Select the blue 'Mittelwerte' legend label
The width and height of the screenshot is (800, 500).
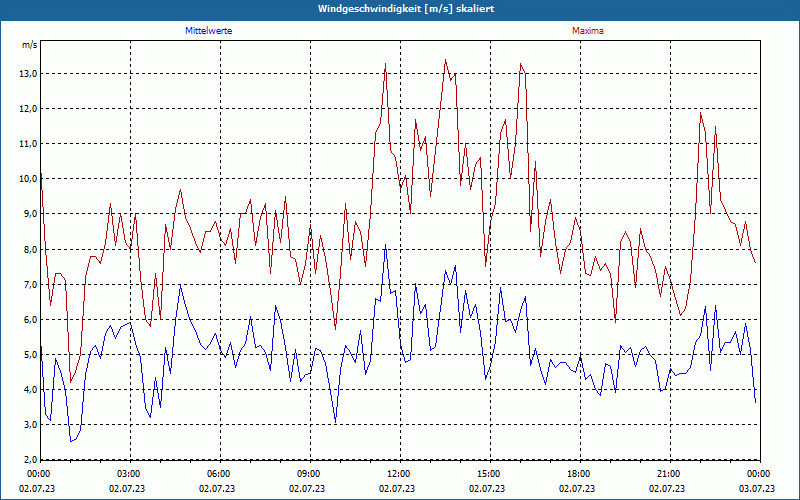pos(209,31)
